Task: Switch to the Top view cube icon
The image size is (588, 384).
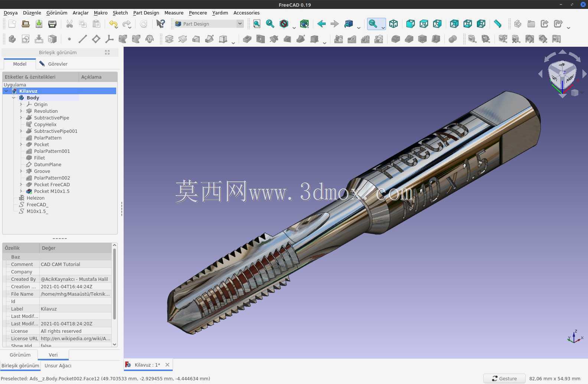Action: (424, 24)
